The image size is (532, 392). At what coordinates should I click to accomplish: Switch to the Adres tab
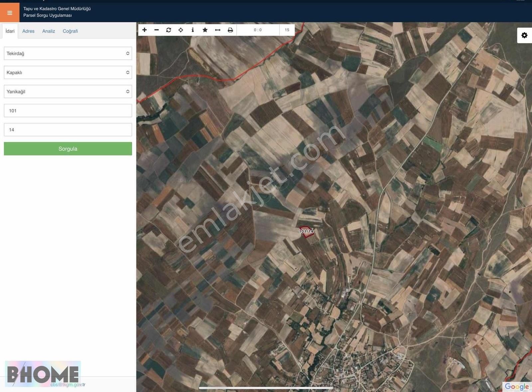[x=28, y=31]
